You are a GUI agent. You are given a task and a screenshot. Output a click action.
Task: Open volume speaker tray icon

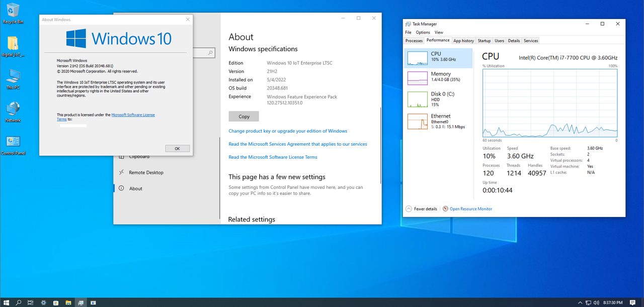coord(596,302)
